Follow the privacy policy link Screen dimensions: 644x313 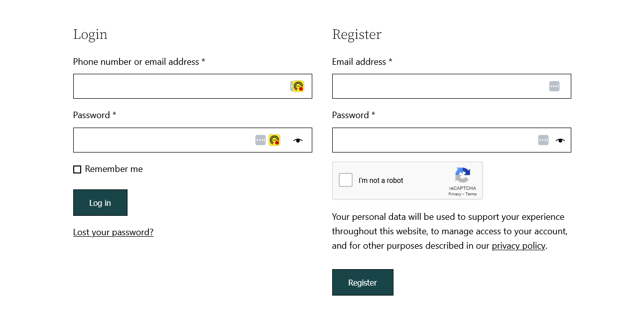518,246
